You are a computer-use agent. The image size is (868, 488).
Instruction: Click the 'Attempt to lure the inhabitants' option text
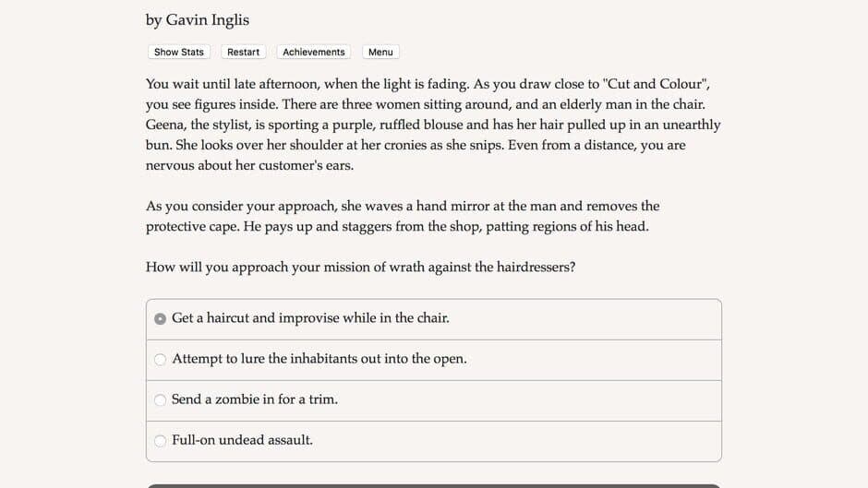click(319, 359)
